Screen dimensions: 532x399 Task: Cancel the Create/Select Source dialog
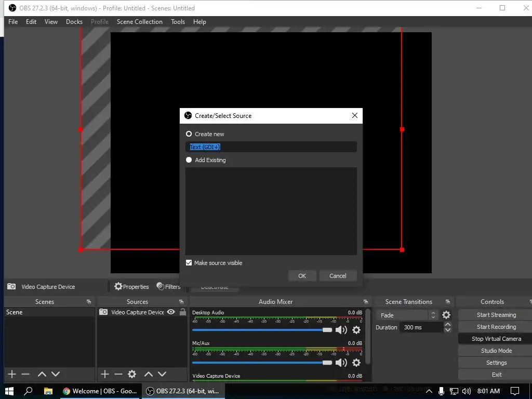point(338,276)
